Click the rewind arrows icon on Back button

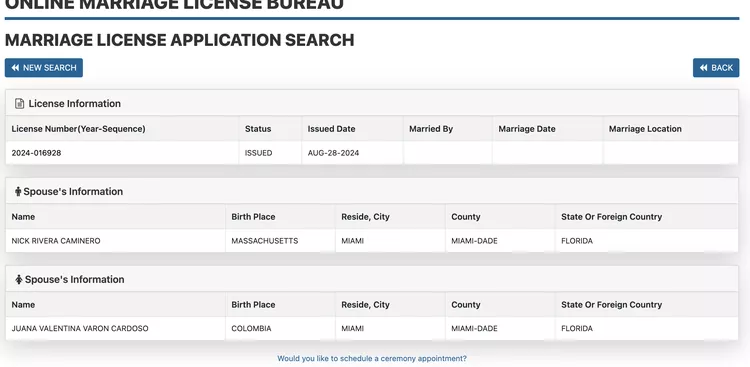704,68
